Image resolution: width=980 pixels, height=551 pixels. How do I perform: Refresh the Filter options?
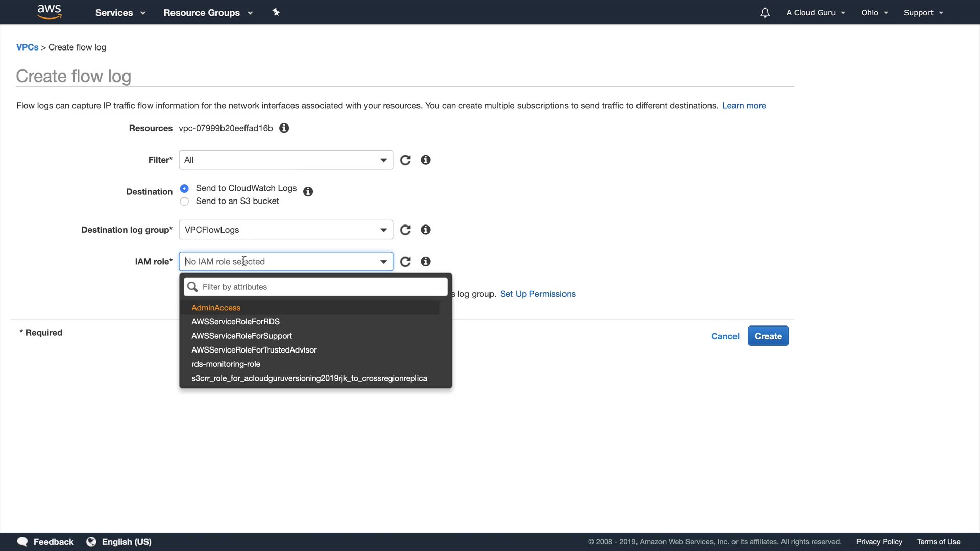[405, 160]
